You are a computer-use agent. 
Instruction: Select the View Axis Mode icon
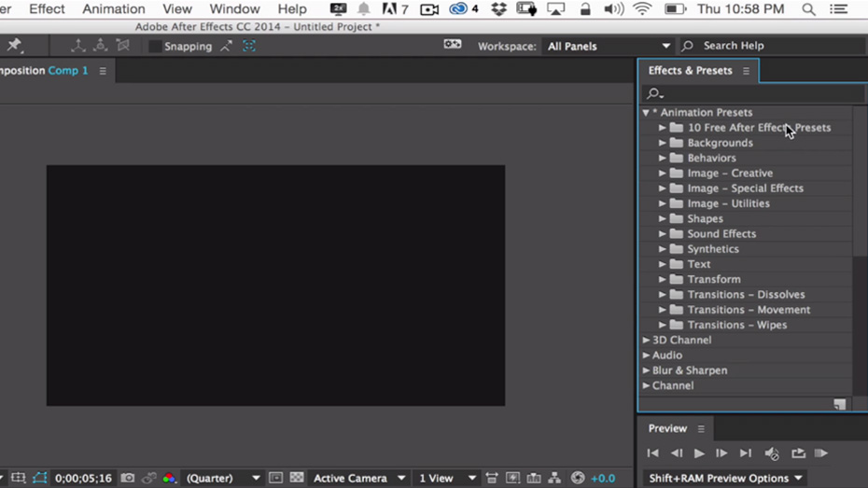point(122,46)
